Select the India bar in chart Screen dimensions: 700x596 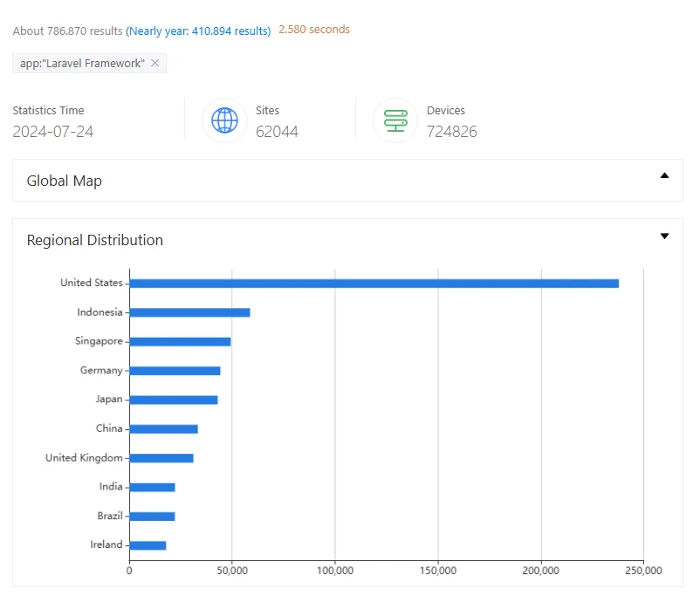tap(152, 487)
